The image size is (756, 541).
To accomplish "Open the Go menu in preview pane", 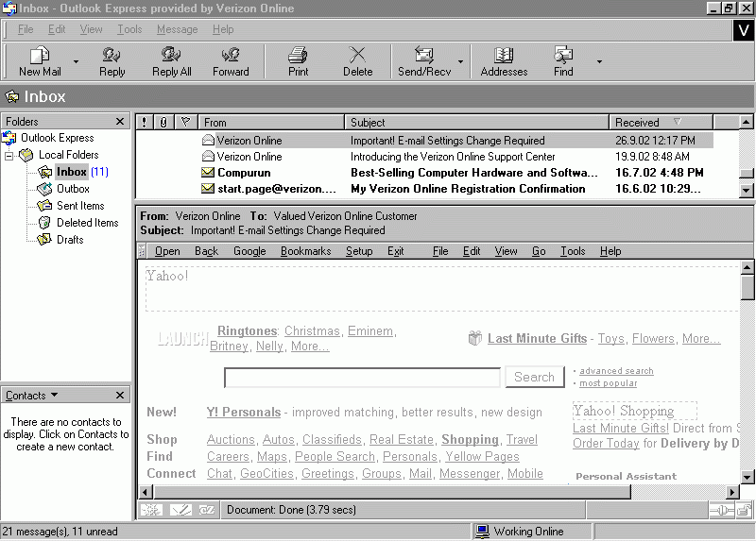I will pyautogui.click(x=539, y=251).
